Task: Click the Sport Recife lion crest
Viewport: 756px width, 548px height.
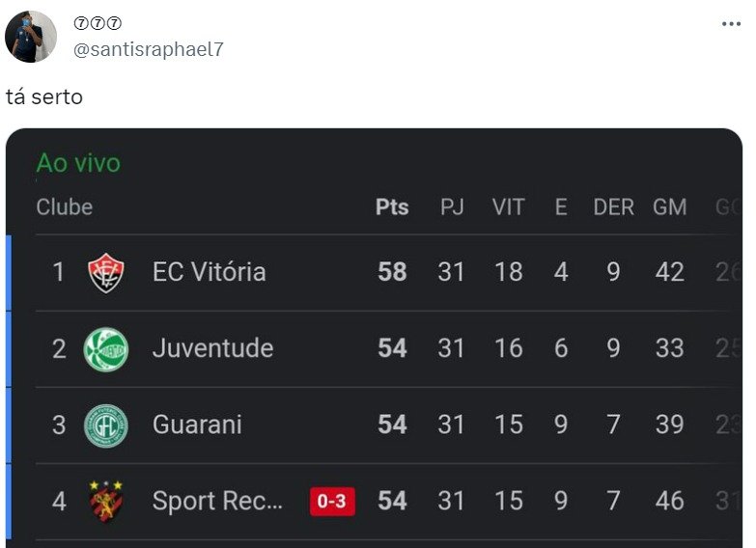Action: coord(106,502)
